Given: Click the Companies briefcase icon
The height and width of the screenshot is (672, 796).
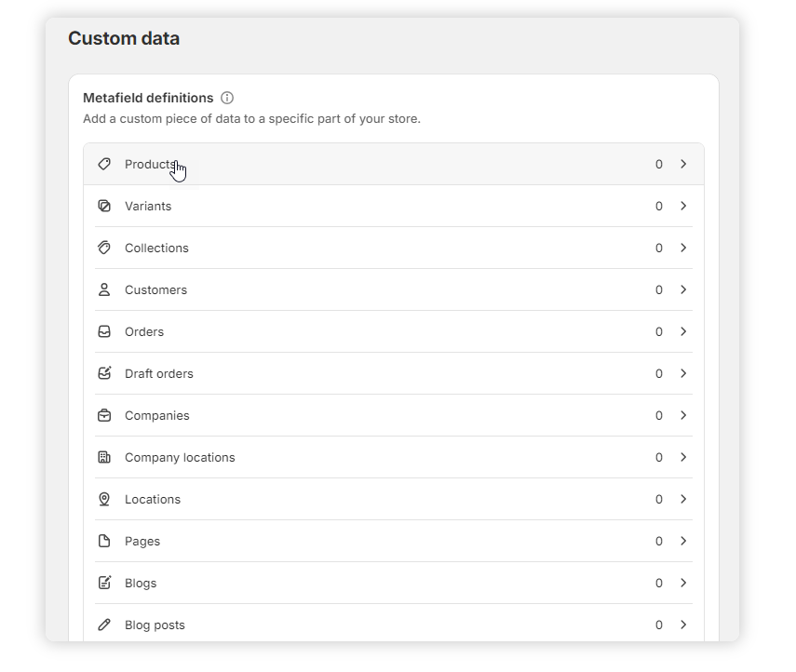Looking at the screenshot, I should [x=104, y=415].
